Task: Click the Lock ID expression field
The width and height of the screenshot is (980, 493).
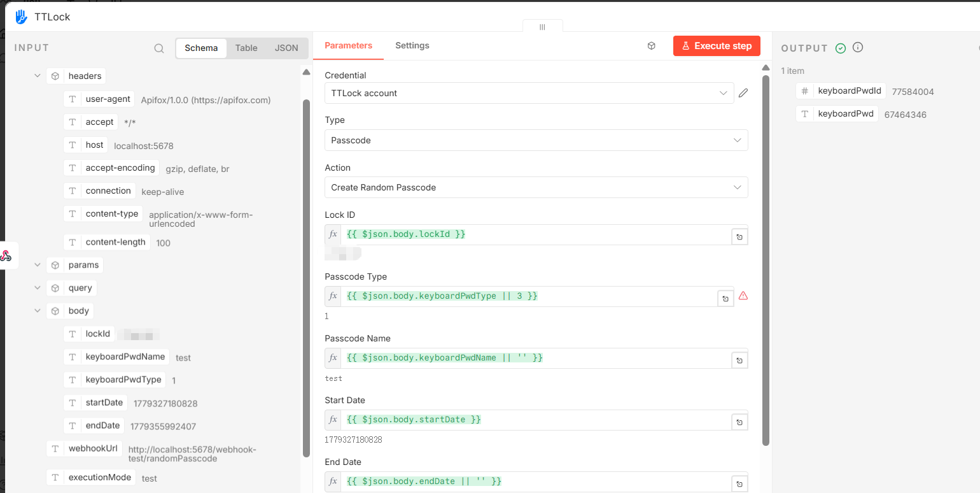Action: [536, 234]
